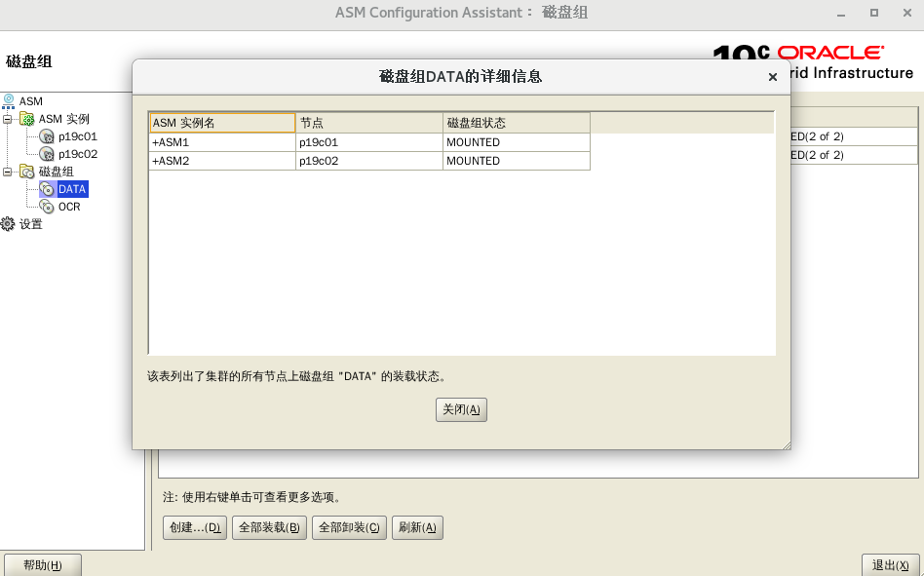Click the OCR disk group icon
Viewport: 924px width, 576px height.
[47, 207]
